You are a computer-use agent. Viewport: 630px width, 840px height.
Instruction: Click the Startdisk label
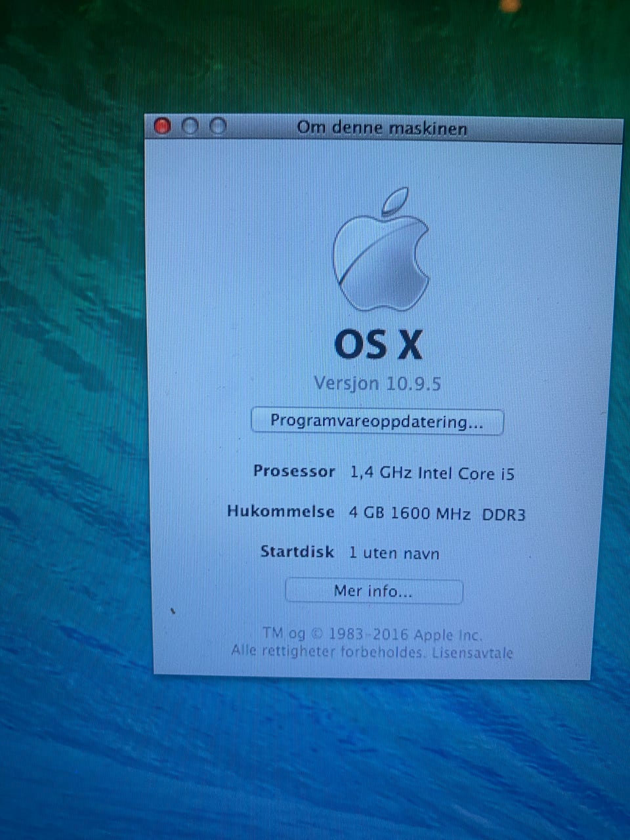[297, 551]
